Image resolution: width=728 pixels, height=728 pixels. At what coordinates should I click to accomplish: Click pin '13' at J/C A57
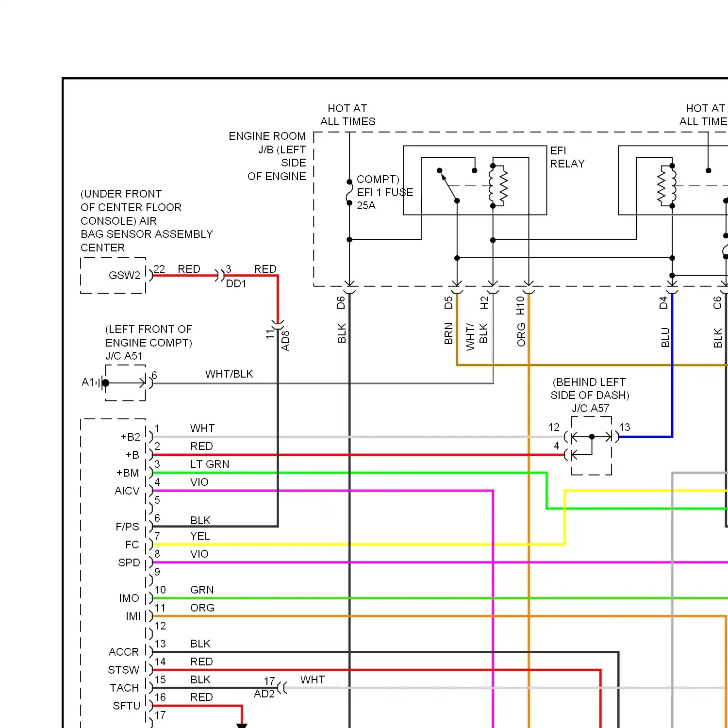[x=625, y=427]
